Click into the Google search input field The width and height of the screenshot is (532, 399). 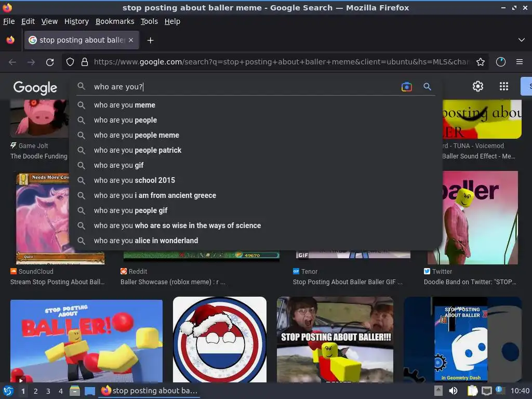(244, 87)
